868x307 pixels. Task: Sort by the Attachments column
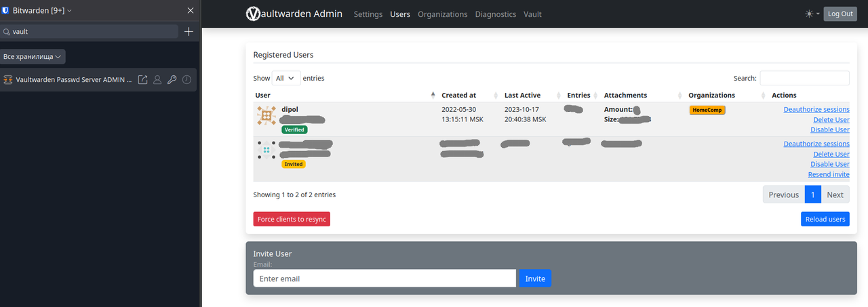[643, 95]
